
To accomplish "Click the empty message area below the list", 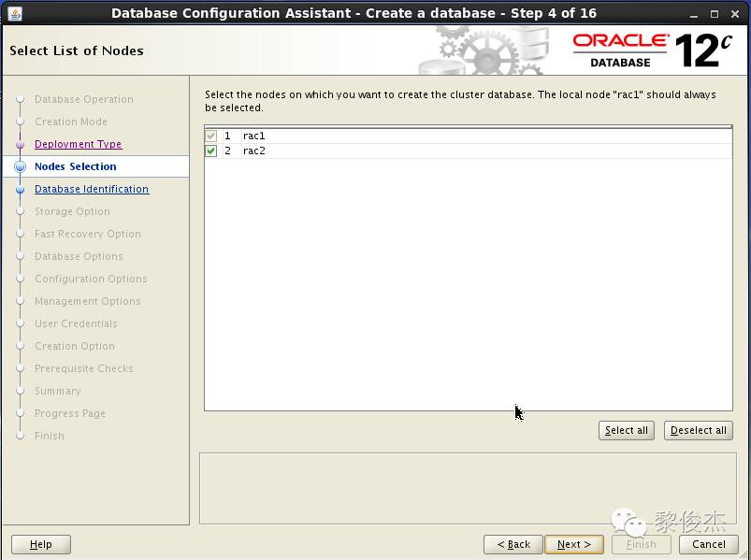I will (468, 488).
